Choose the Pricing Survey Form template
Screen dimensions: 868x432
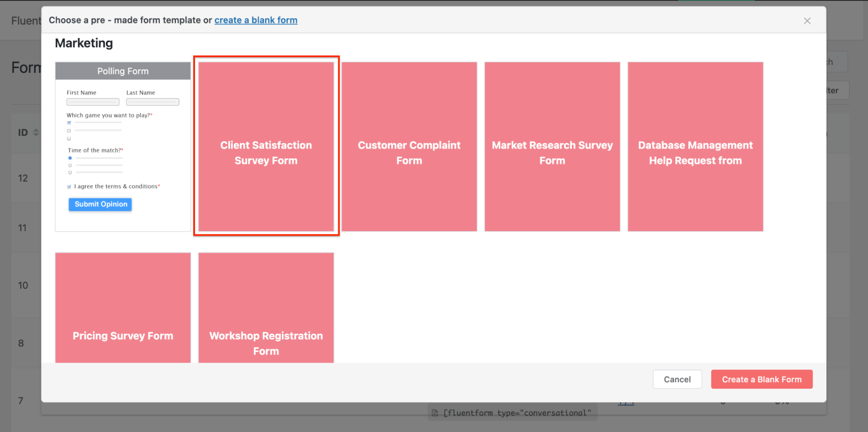click(x=123, y=308)
